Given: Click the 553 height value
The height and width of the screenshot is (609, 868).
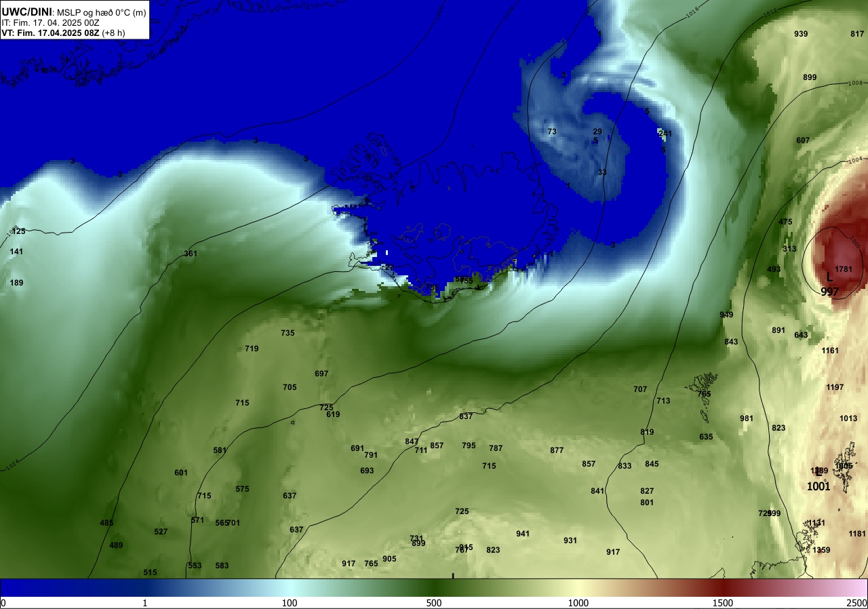Looking at the screenshot, I should coord(195,566).
